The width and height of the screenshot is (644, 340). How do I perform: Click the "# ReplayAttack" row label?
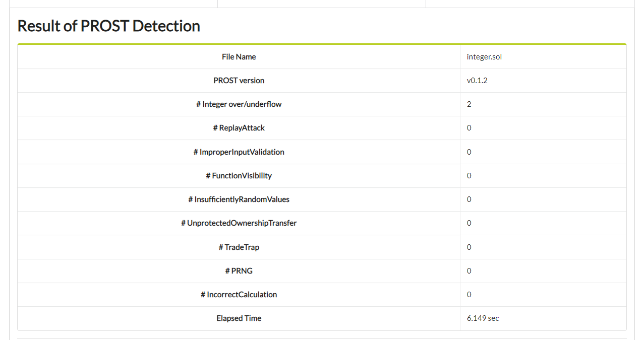239,128
